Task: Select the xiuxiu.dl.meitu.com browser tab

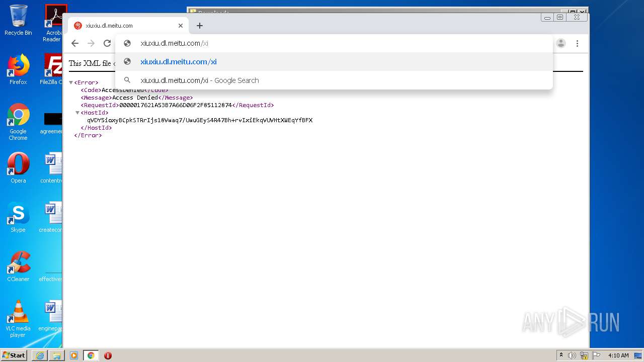Action: click(x=128, y=26)
